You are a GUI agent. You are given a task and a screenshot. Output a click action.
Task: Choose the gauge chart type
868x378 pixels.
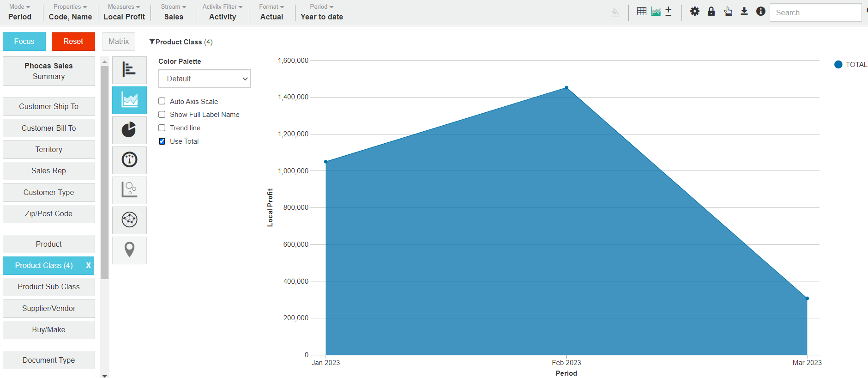tap(129, 160)
